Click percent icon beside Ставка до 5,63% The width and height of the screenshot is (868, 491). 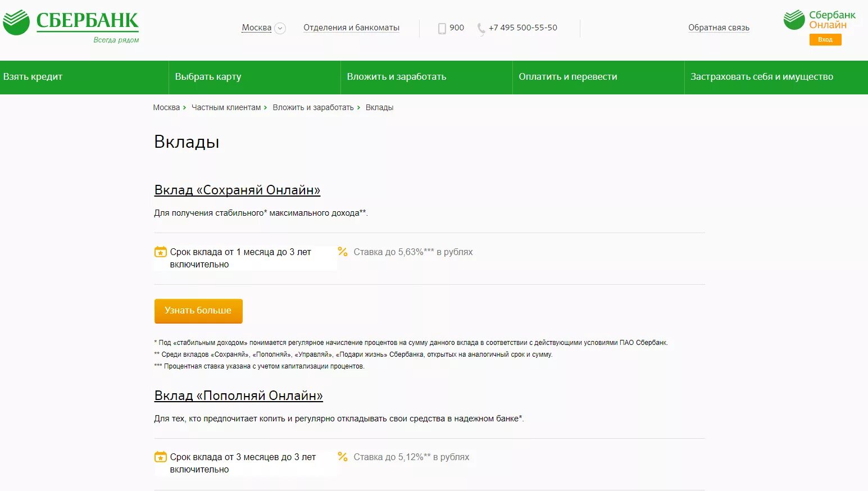[343, 252]
